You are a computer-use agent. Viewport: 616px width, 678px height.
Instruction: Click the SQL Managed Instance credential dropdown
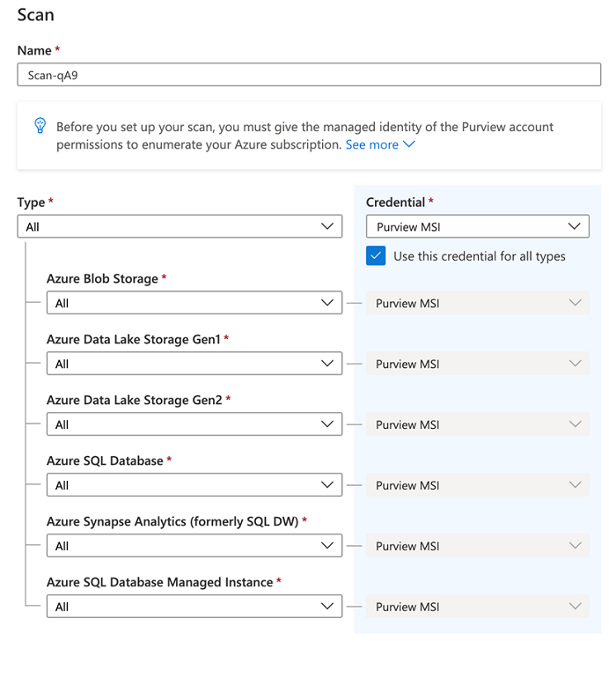[477, 607]
